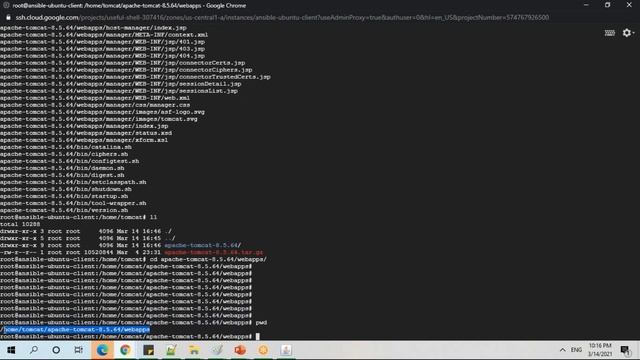This screenshot has height=360, width=640.
Task: Click the terminal cursor on last prompt
Action: coord(258,337)
